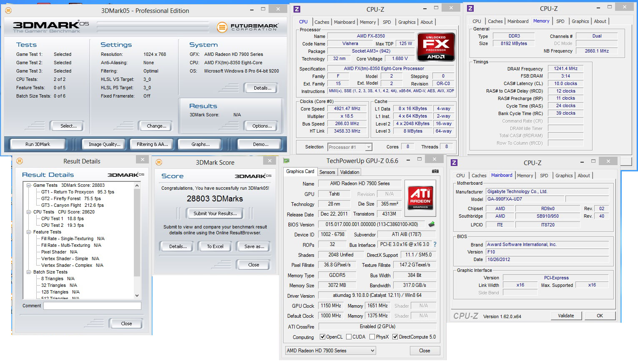
Task: Click the Comment input field
Action: 92,306
